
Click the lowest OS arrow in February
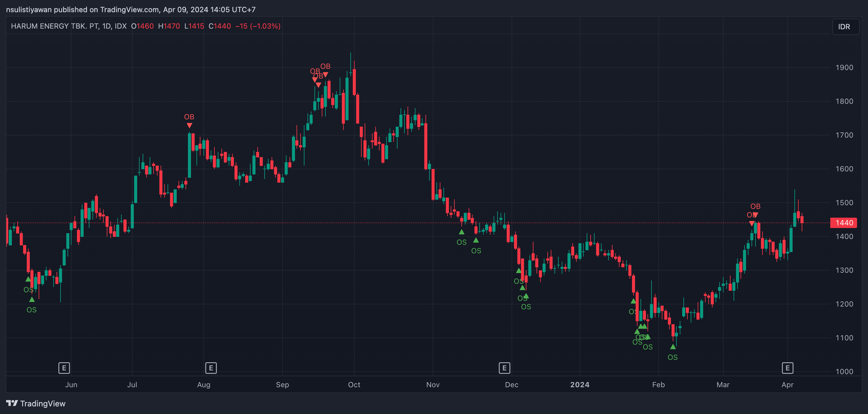673,347
